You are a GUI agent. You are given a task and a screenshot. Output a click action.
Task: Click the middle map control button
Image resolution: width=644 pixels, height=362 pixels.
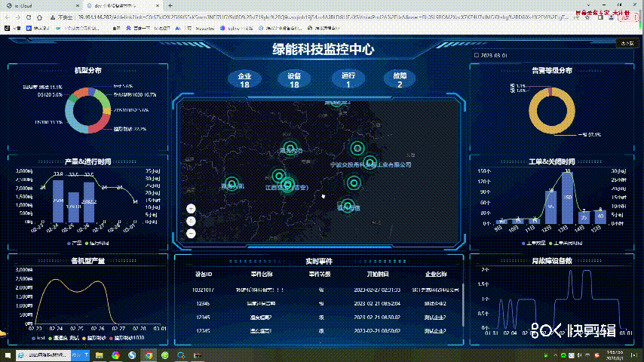pos(191,221)
